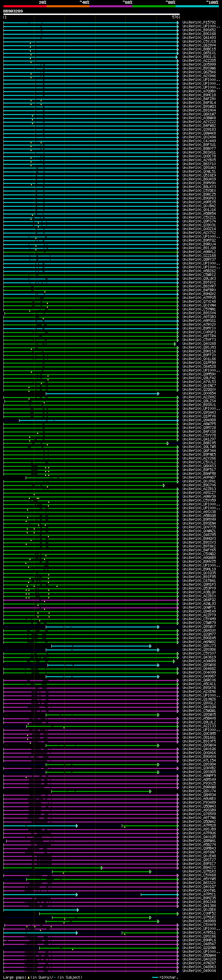This screenshot has width=222, height=980.
Task: Select the UniRef100_P93489 label
Action: 199,803
